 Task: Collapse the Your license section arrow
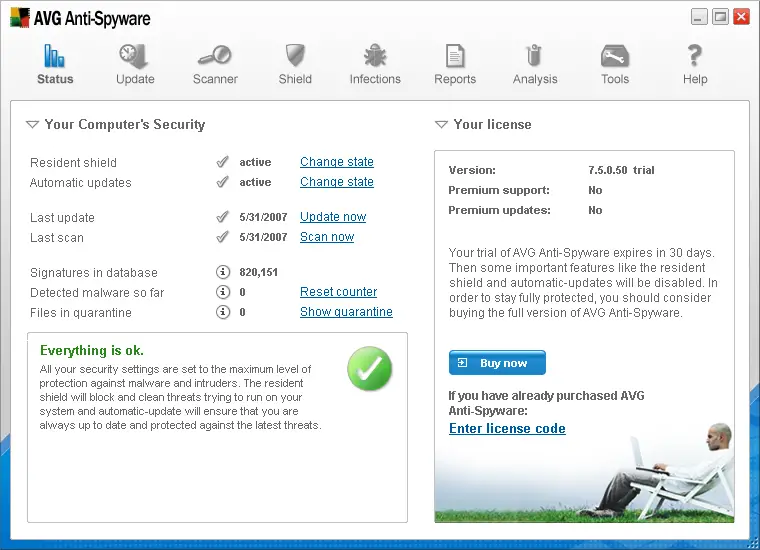click(441, 125)
